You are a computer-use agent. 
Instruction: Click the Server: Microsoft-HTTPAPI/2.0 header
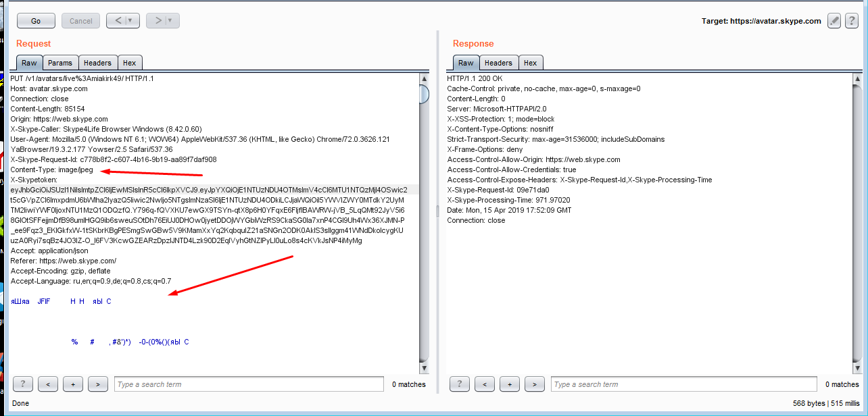point(497,109)
